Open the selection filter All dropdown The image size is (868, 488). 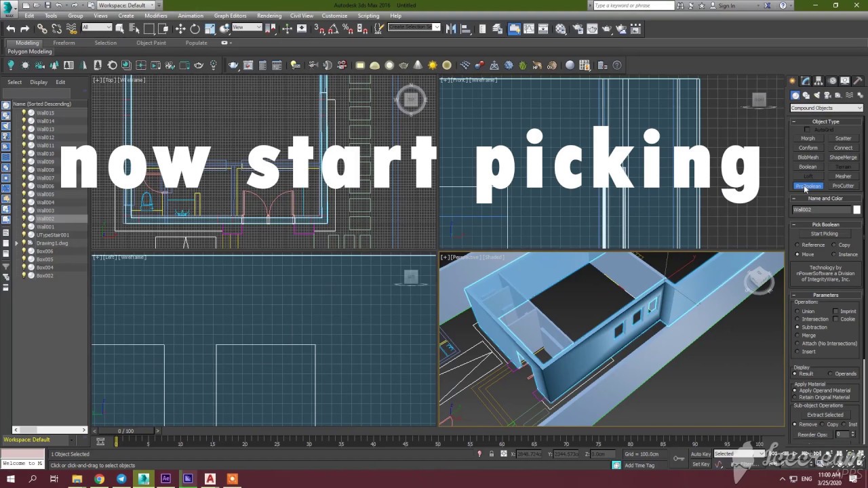pos(96,28)
